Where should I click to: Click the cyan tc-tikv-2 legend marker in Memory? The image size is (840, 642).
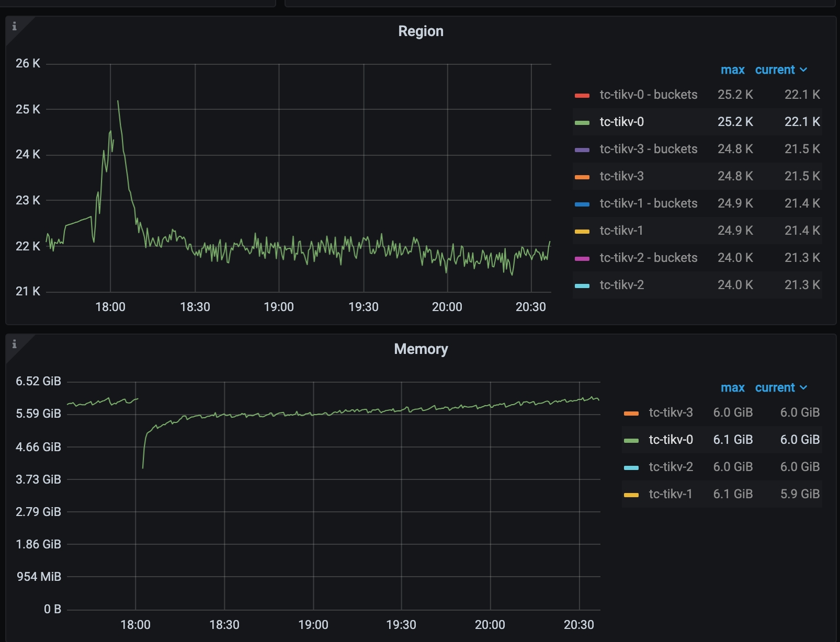631,467
